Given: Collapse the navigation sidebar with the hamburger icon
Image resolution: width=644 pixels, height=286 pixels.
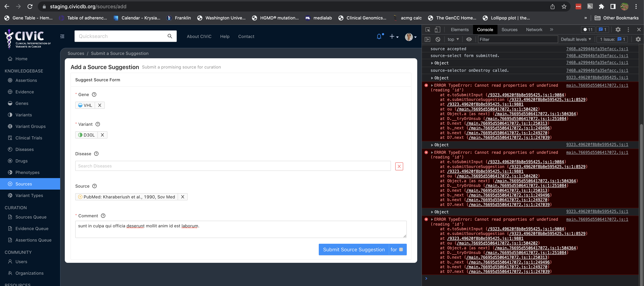Looking at the screenshot, I should (x=62, y=36).
